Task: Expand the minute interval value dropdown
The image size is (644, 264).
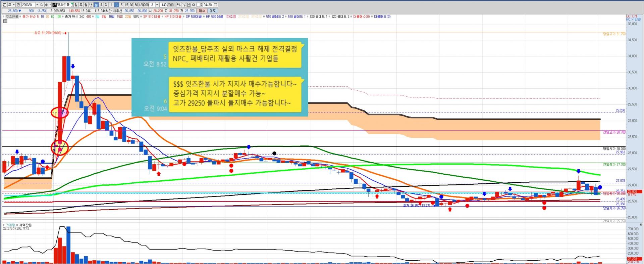Action: [x=157, y=5]
